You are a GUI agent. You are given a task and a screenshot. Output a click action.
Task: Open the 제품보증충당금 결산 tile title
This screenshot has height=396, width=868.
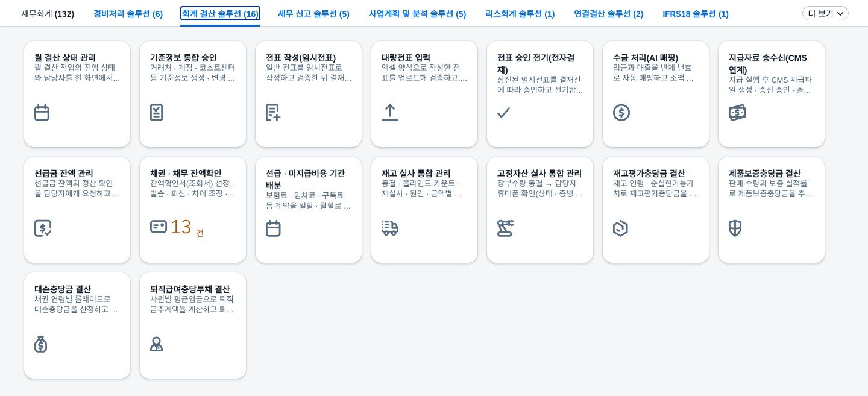[x=765, y=174]
